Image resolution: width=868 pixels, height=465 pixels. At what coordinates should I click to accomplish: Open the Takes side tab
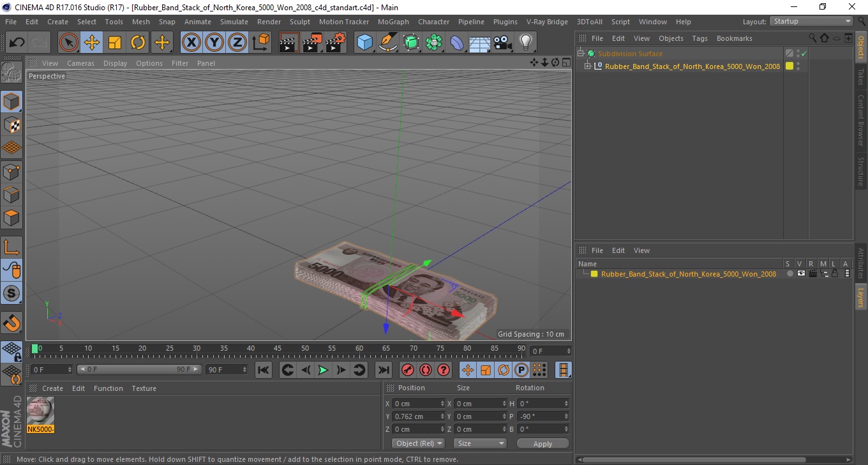click(861, 77)
